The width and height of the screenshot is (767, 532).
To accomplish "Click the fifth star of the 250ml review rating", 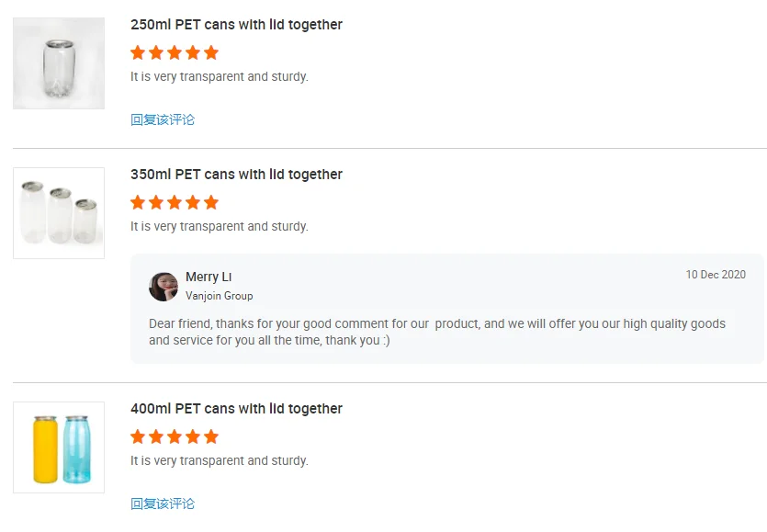I will tap(211, 52).
